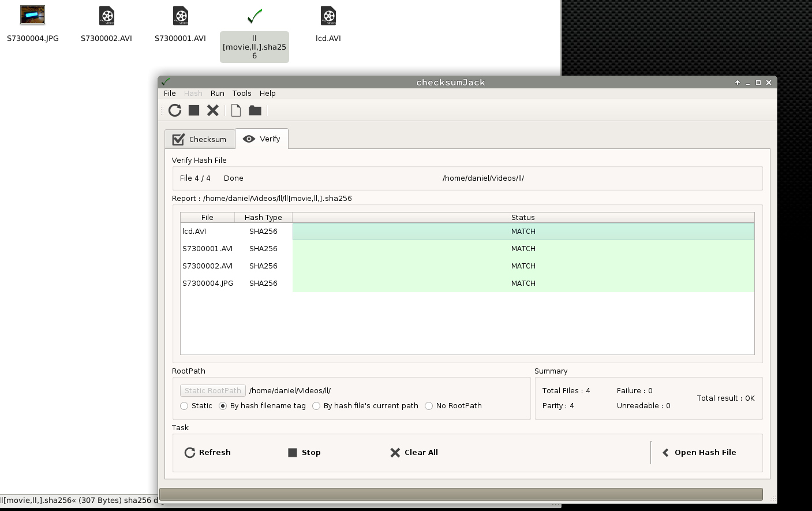The width and height of the screenshot is (812, 511).
Task: Click the clear X icon in toolbar
Action: pyautogui.click(x=213, y=110)
